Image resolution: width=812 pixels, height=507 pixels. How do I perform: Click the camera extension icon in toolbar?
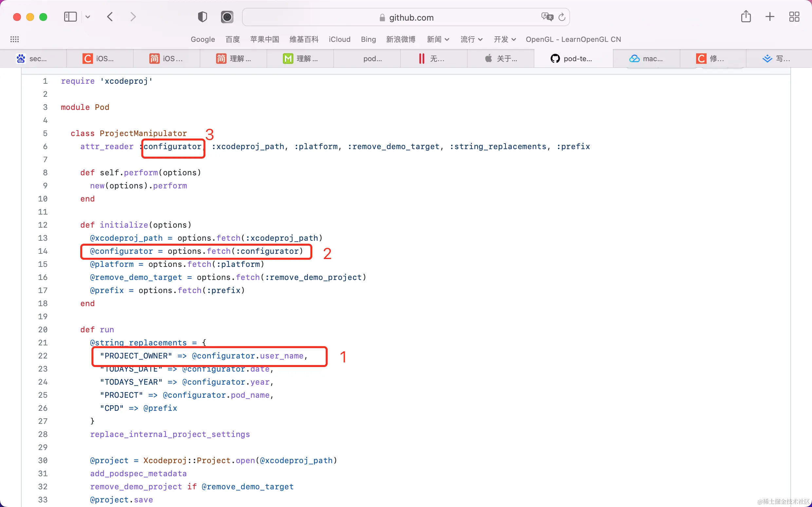coord(227,17)
